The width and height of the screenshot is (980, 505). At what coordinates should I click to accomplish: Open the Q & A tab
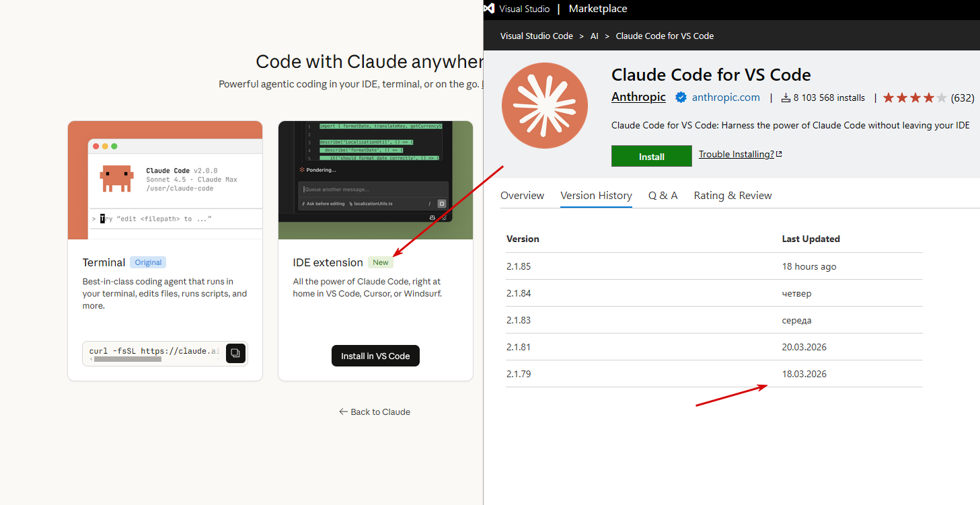coord(663,195)
